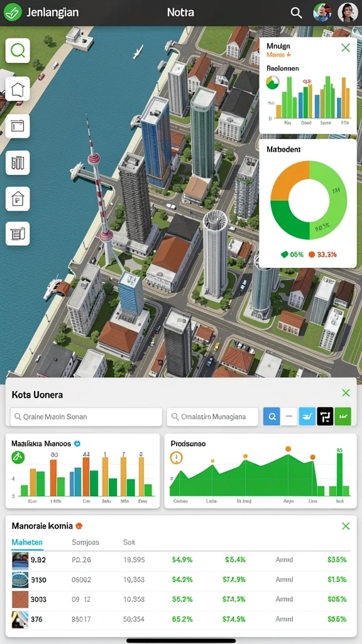Click the orange 33.3% legend item

[322, 255]
